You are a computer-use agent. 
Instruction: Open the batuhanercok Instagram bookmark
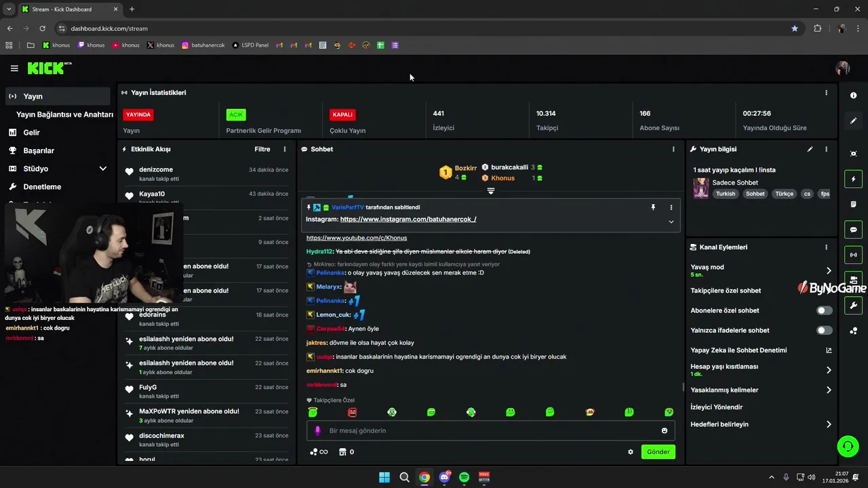203,45
